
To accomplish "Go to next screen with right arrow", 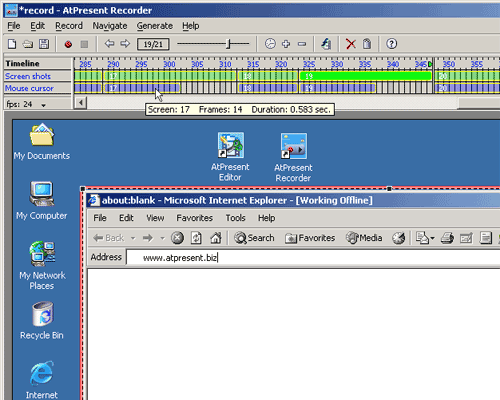I will click(x=125, y=43).
